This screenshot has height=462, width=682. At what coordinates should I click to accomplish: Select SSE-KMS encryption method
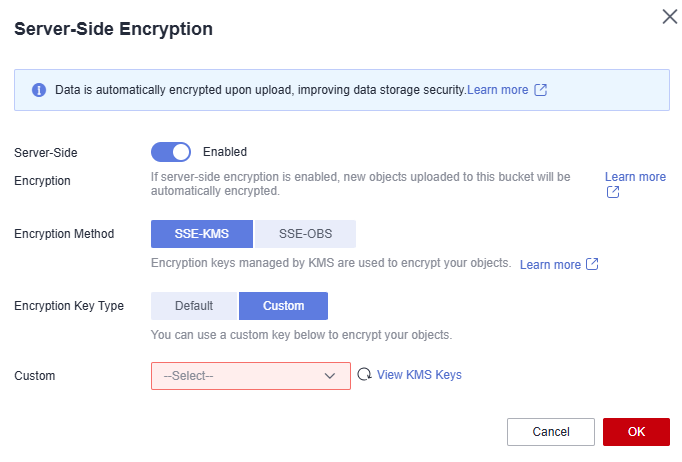tap(202, 234)
